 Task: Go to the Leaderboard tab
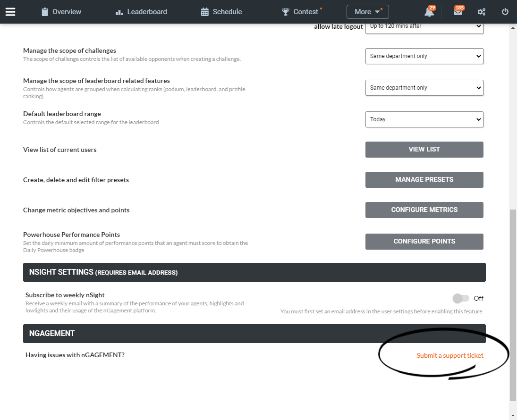click(x=141, y=12)
